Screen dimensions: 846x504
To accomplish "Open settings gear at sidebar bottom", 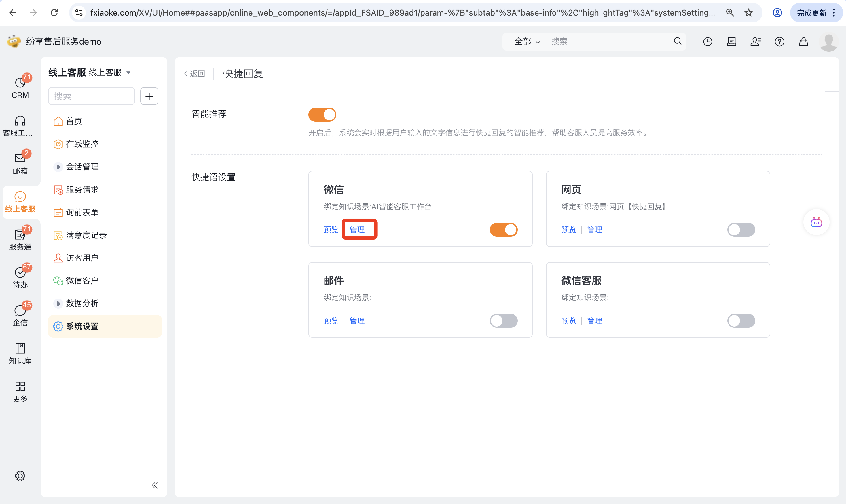I will 20,476.
